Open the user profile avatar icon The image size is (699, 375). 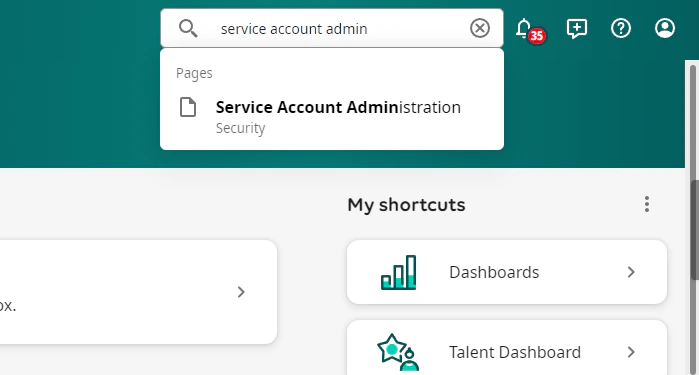point(665,29)
